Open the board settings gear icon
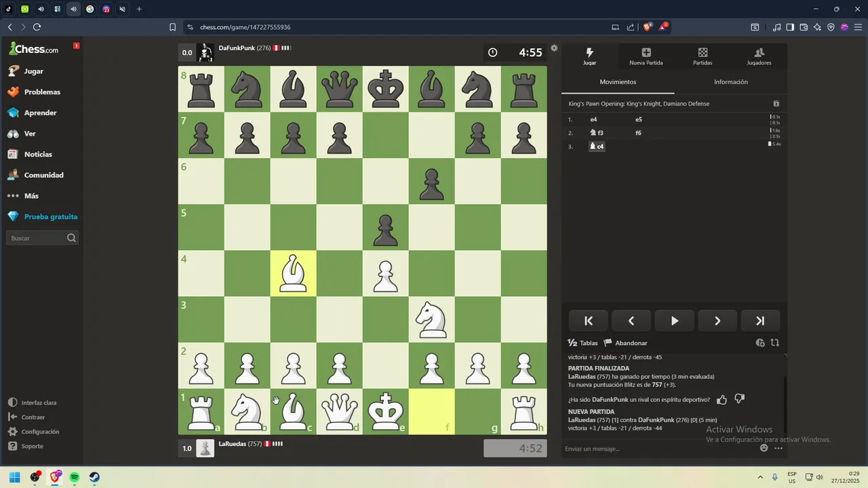This screenshot has width=868, height=488. [554, 48]
